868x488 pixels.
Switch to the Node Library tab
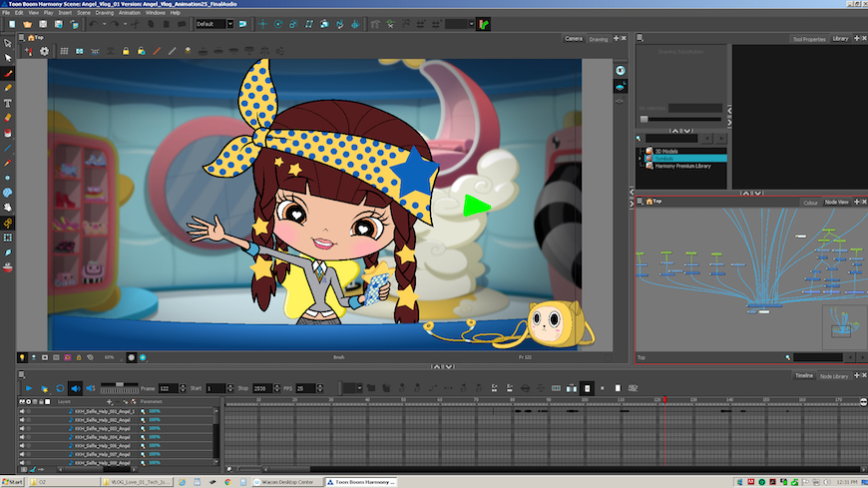coord(834,376)
